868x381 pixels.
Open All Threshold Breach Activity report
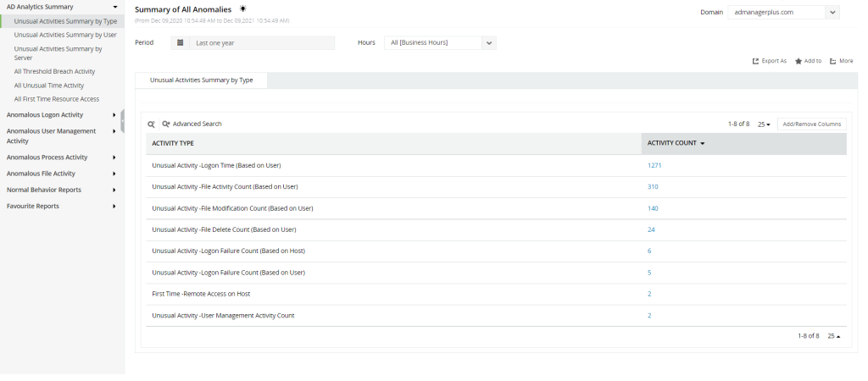55,72
